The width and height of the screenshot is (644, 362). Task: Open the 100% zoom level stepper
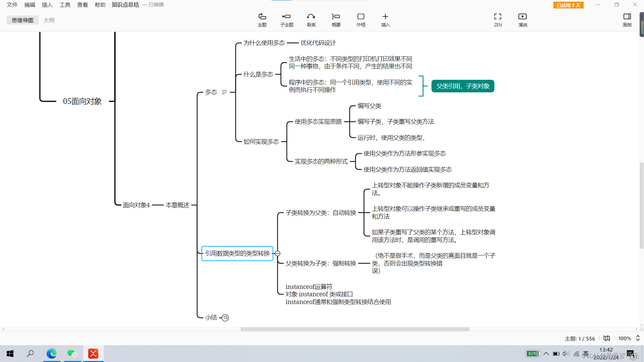point(638,338)
